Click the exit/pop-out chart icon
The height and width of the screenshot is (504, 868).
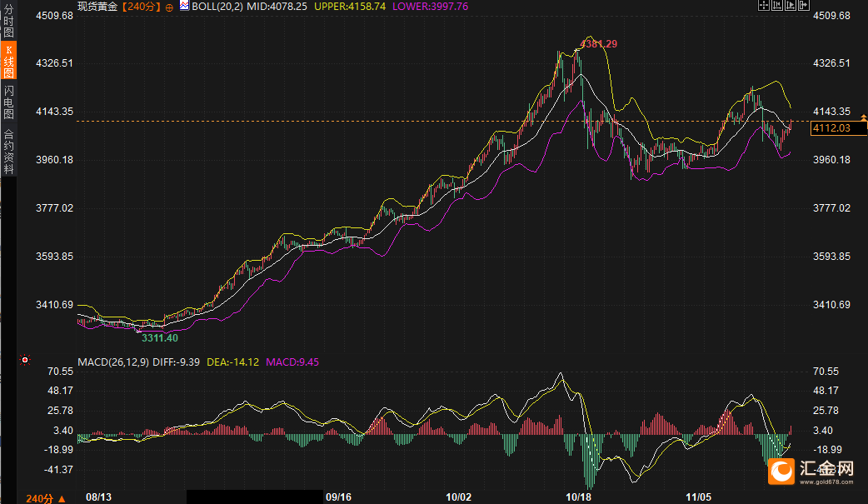[x=804, y=6]
